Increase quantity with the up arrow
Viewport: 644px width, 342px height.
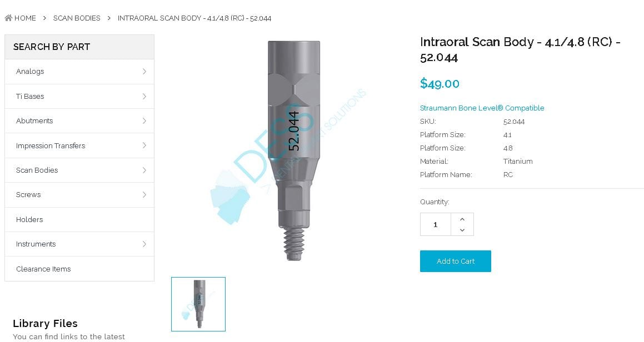click(462, 219)
